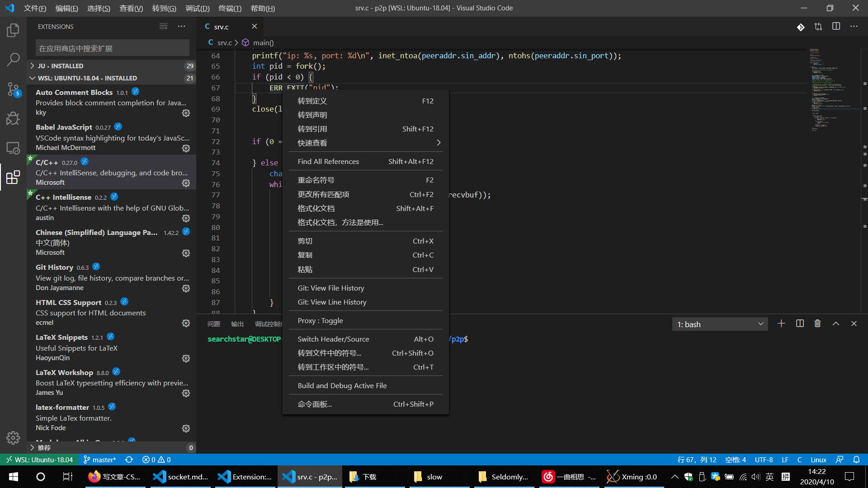The image size is (868, 488).
Task: Add a new terminal with the plus icon
Action: (781, 324)
